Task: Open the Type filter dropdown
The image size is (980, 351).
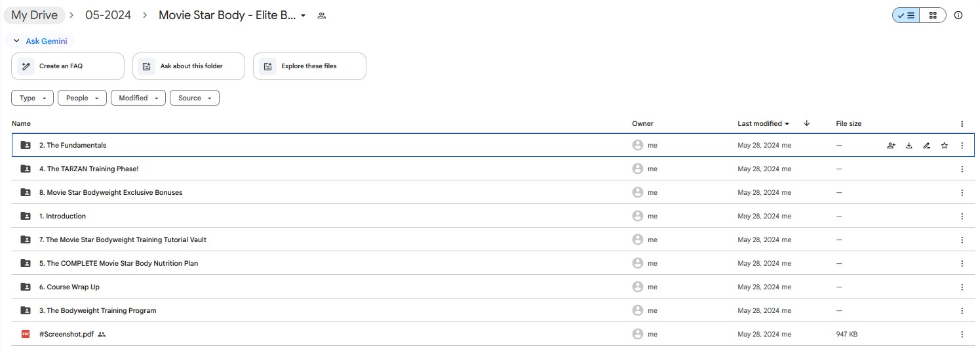Action: 32,98
